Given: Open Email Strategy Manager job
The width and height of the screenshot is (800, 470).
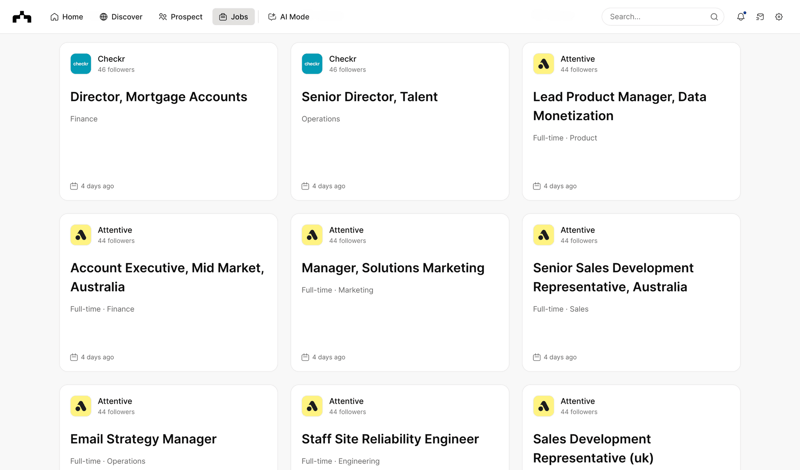Looking at the screenshot, I should [x=143, y=439].
